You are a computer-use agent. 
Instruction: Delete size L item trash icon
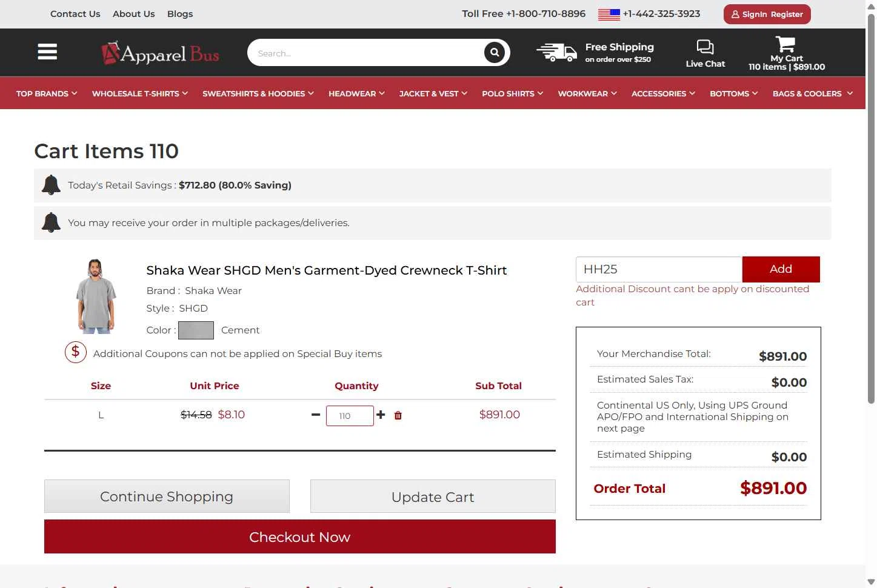tap(398, 415)
